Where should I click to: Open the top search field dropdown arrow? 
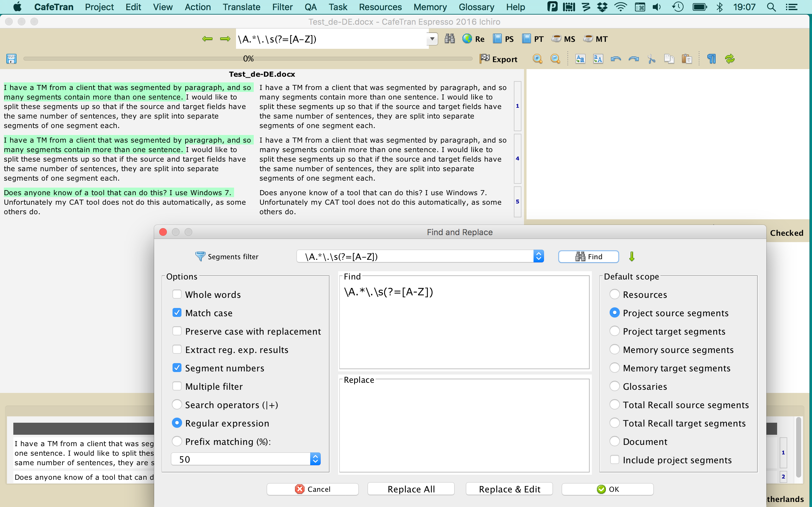click(x=433, y=39)
